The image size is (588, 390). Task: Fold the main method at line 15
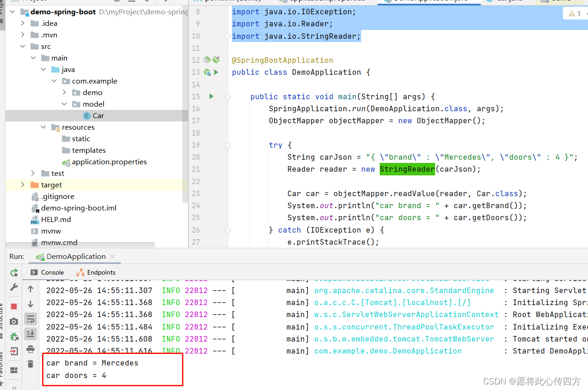(x=227, y=96)
